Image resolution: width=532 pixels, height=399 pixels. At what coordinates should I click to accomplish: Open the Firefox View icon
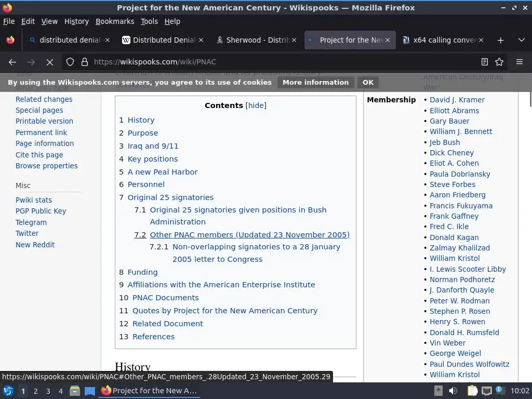(x=10, y=40)
